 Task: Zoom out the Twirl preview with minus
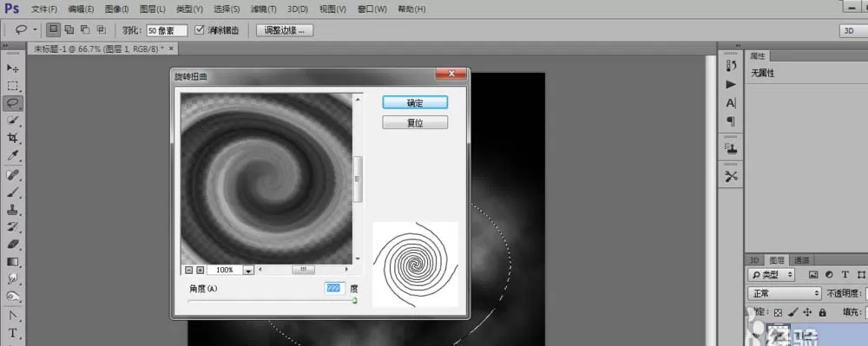pyautogui.click(x=188, y=270)
